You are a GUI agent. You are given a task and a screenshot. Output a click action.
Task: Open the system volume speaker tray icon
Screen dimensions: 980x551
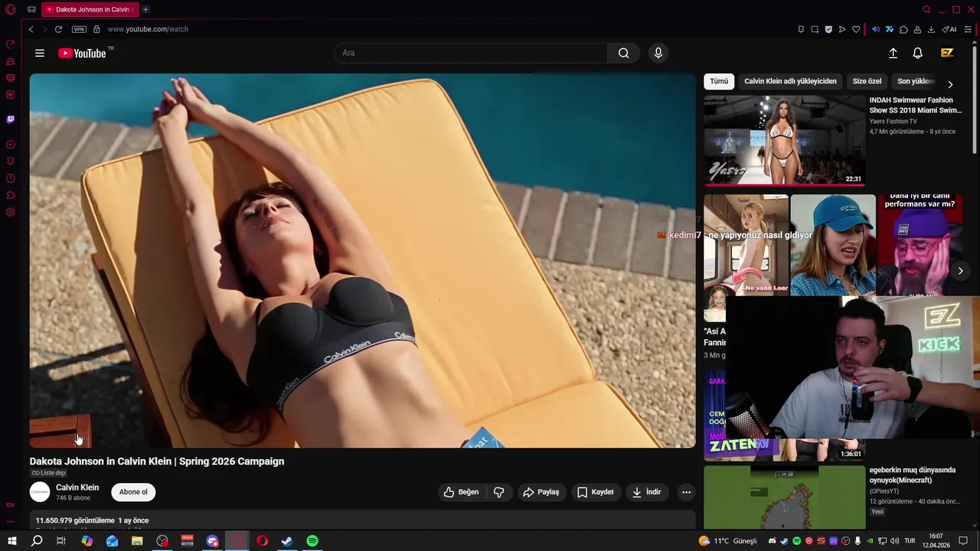click(894, 541)
